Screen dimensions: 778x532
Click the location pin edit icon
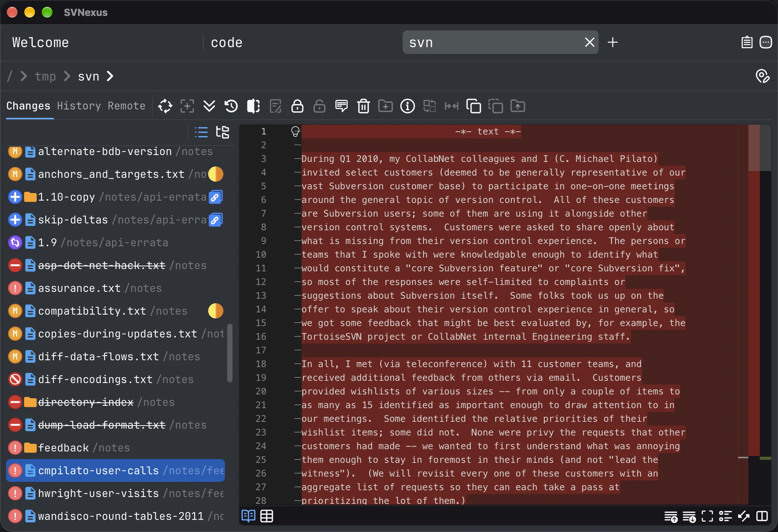[762, 76]
